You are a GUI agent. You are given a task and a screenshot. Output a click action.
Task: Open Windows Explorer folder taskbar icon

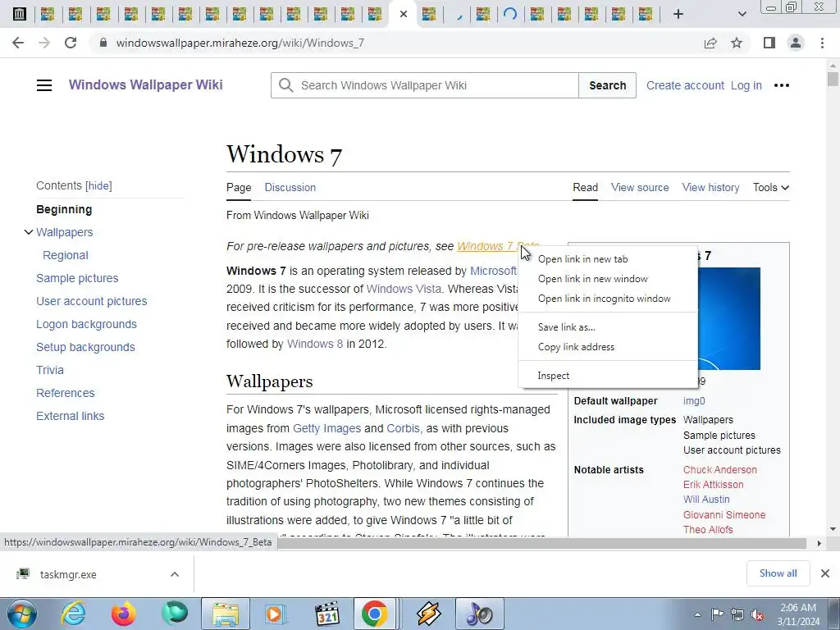pyautogui.click(x=225, y=614)
